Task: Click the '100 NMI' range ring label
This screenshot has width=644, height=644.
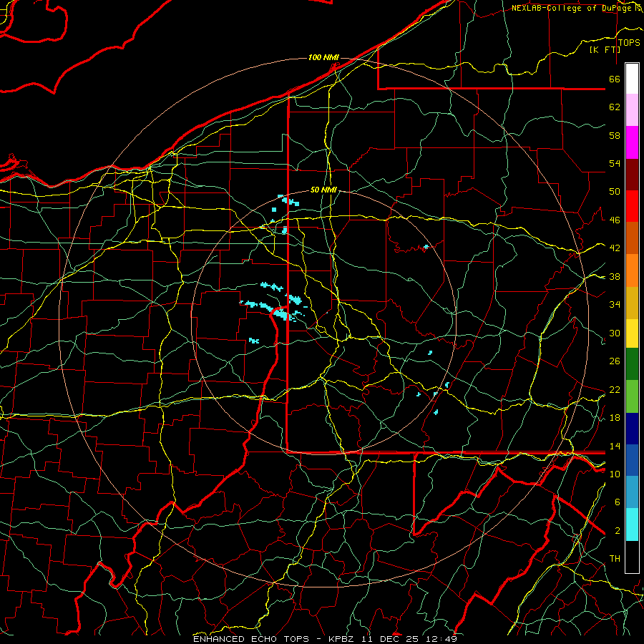Action: [323, 57]
